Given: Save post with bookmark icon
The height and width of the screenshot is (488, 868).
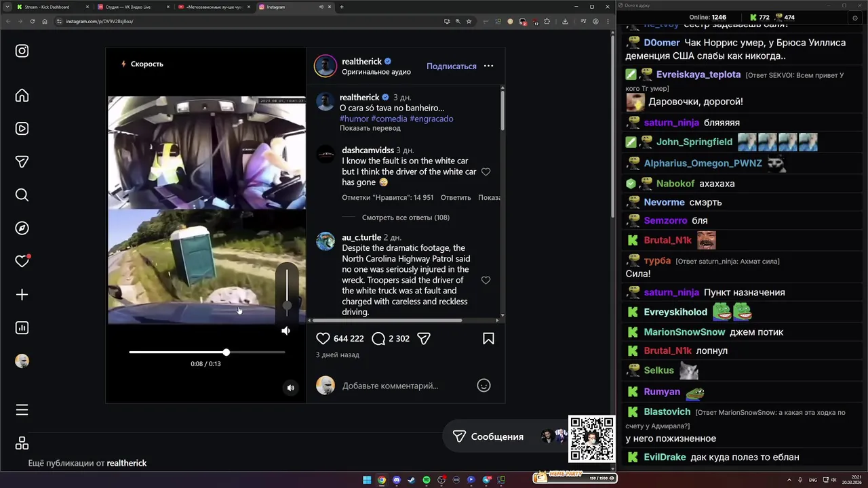Looking at the screenshot, I should pyautogui.click(x=488, y=338).
